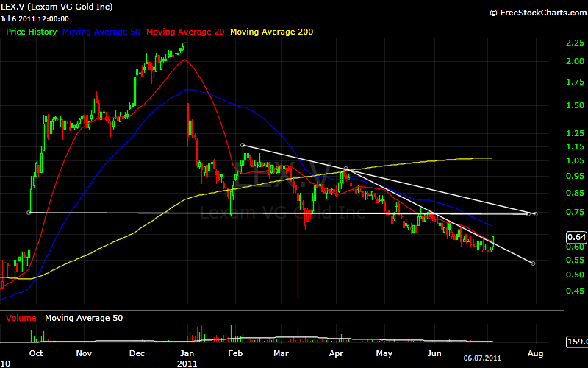Screen dimensions: 588x368
Task: Click the steep trendline's lower right end handle
Action: point(532,263)
